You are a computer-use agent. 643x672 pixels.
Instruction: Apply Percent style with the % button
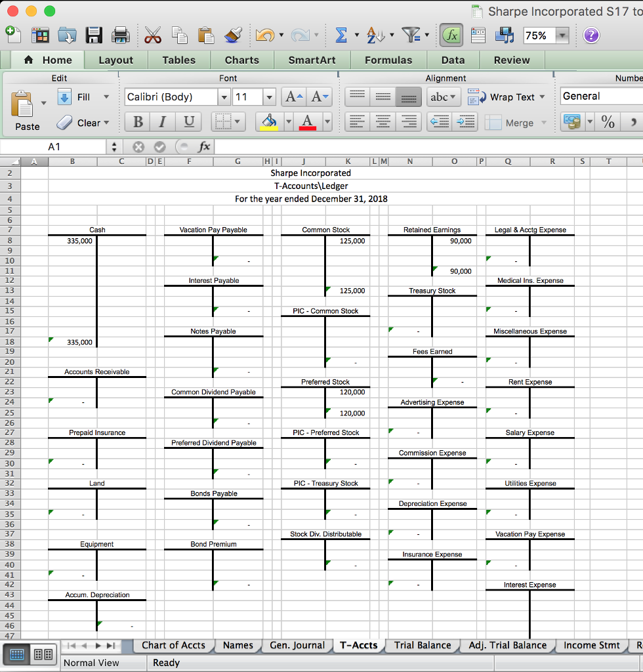(608, 122)
